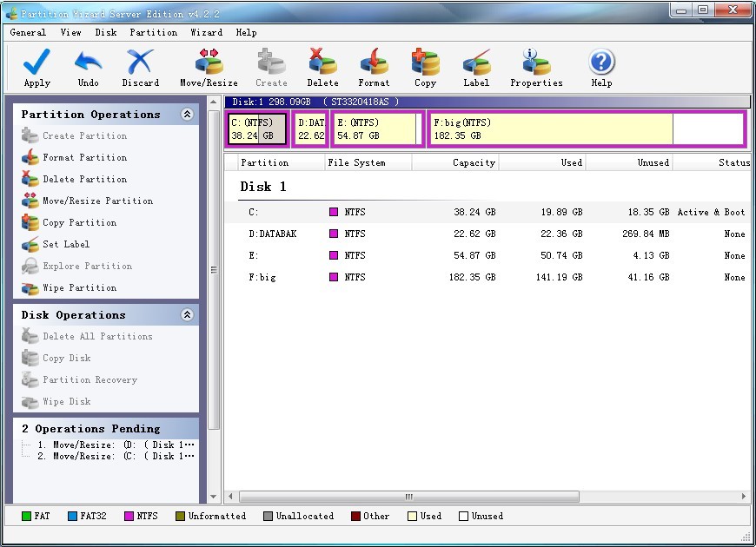Click sidebar scrollbar down arrow
The width and height of the screenshot is (756, 547).
[214, 497]
